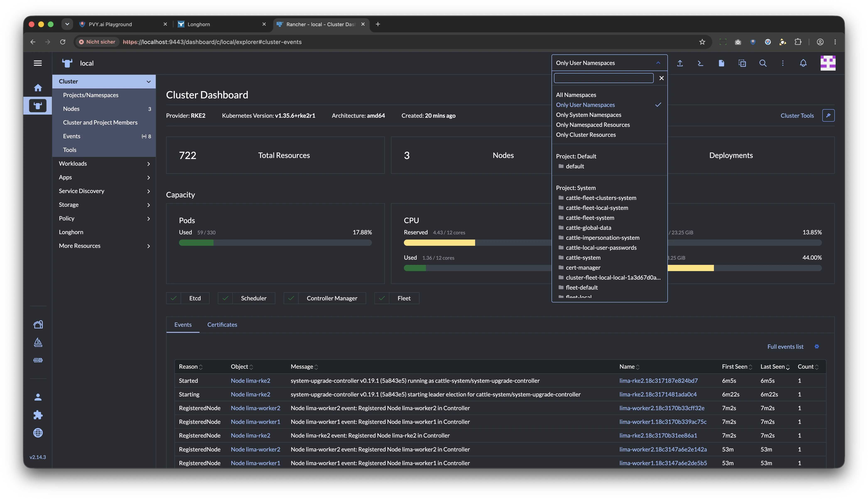Open Extensions puzzle piece icon

coord(38,415)
